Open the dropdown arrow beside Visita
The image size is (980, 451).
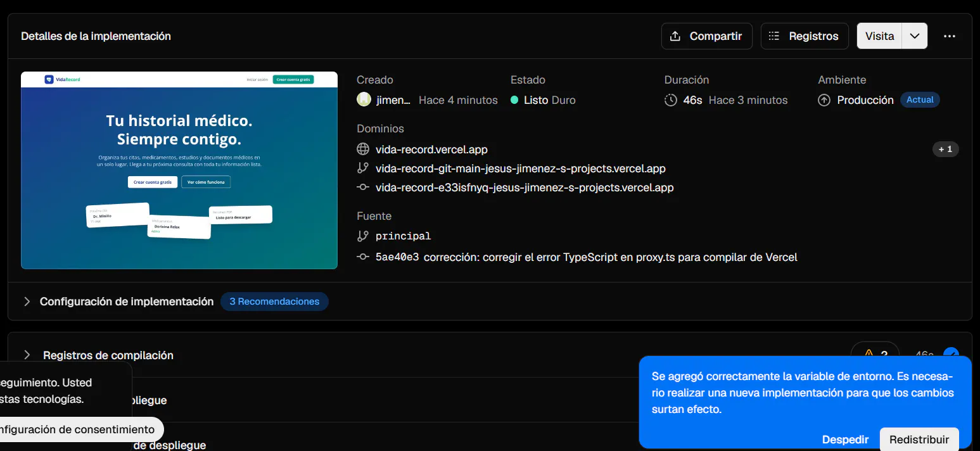coord(915,36)
